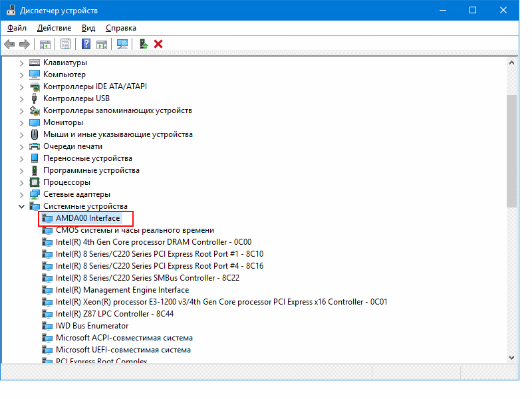Viewport: 532px width, 399px height.
Task: Select Intel(R) Z87 LPC Controller - 8C44
Action: (x=114, y=314)
